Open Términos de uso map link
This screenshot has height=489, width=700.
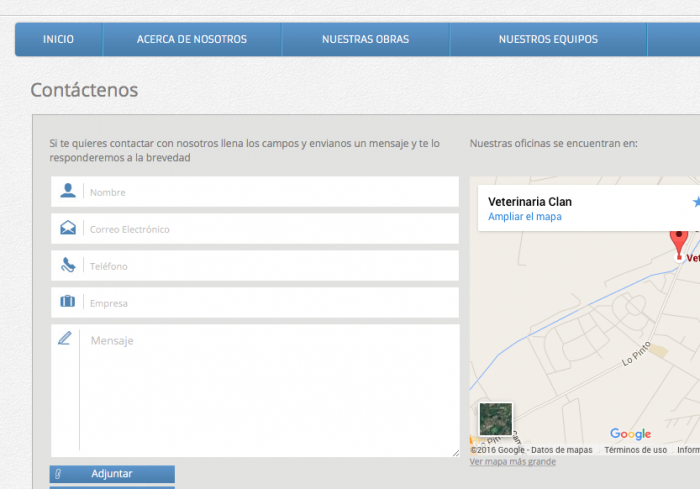point(635,450)
